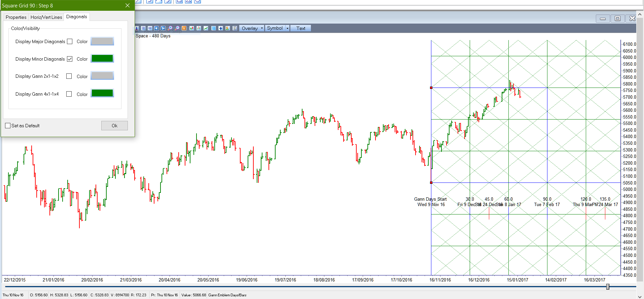Pick Gann 4x1-1x4 green color swatch
644x299 pixels.
click(102, 93)
